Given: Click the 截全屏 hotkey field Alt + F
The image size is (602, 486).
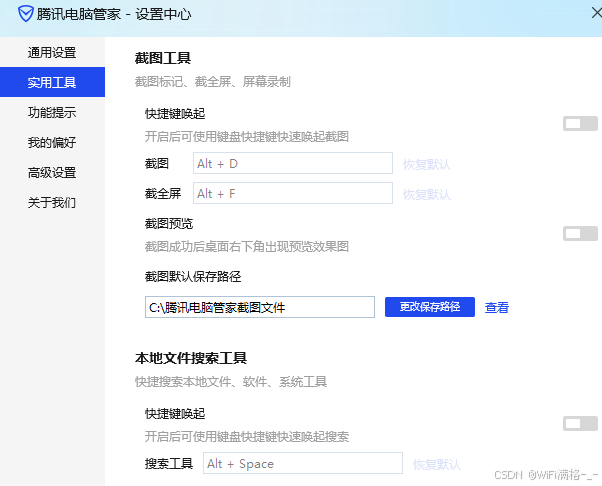Looking at the screenshot, I should point(293,193).
